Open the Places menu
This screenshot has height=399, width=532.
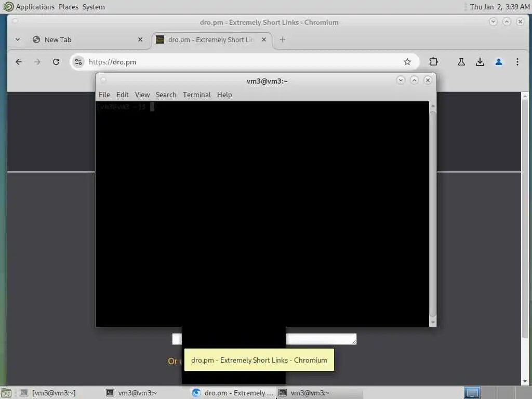(x=68, y=7)
